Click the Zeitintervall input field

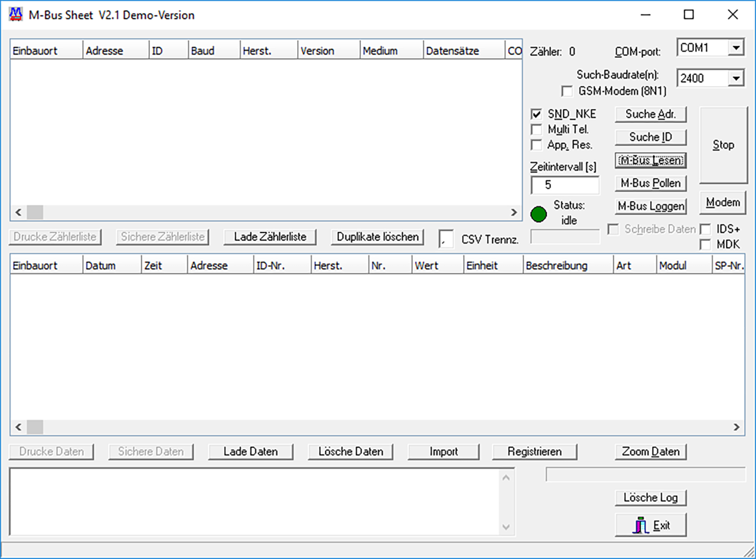565,185
